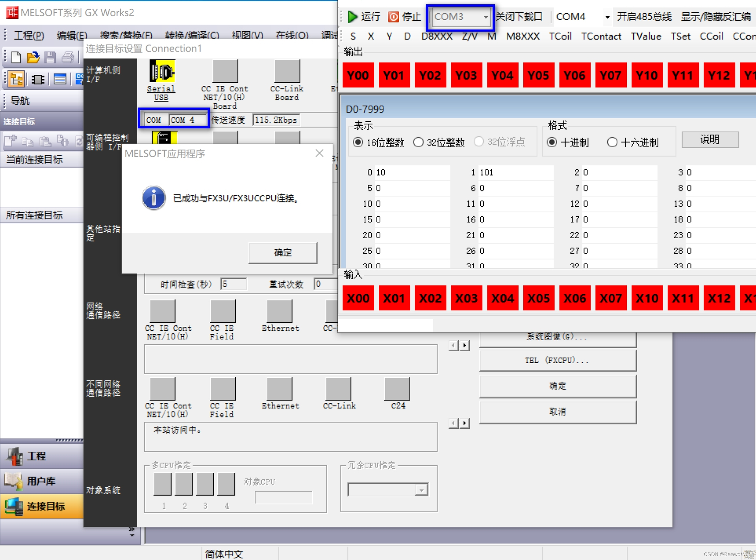Click 确定 in the MELSOFT message dialog

pyautogui.click(x=283, y=252)
